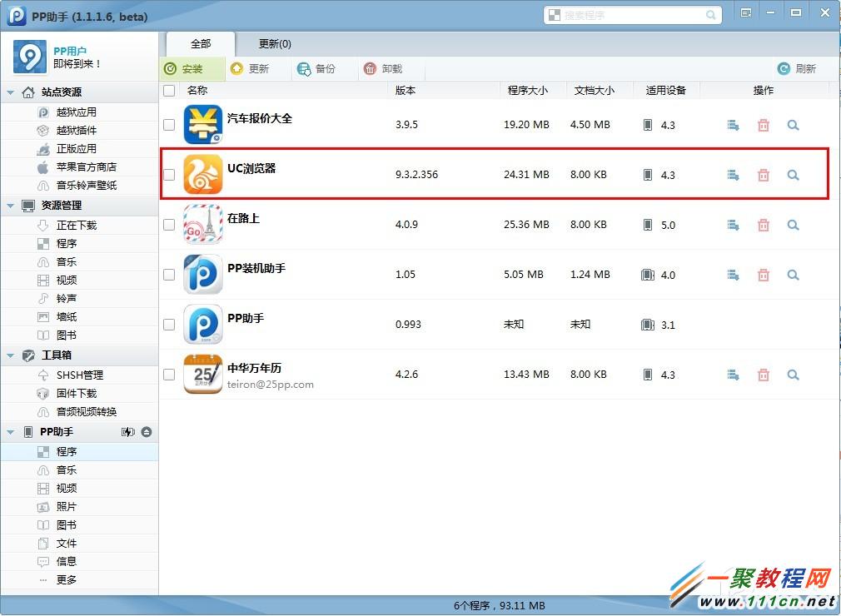Click the 安装 install button

point(192,69)
